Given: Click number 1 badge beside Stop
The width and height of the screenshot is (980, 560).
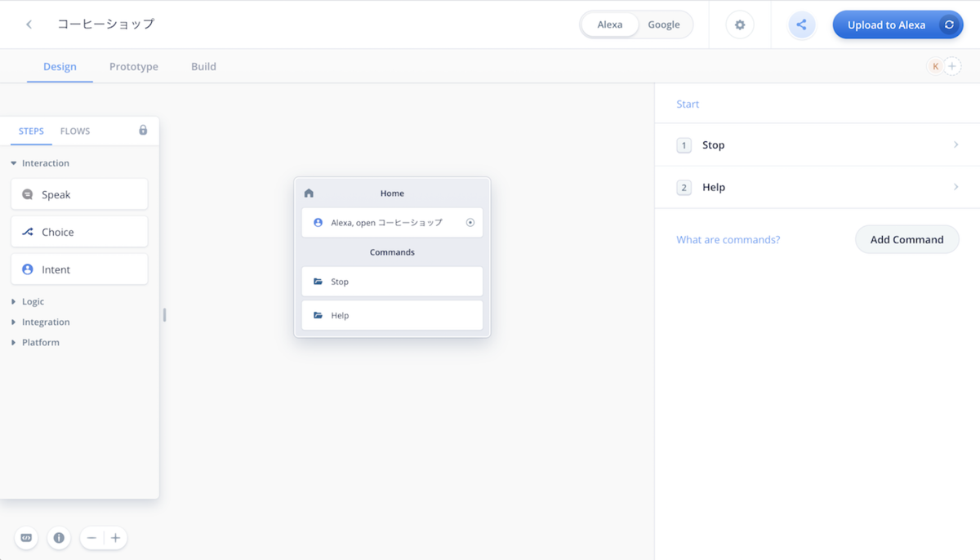Looking at the screenshot, I should (684, 145).
